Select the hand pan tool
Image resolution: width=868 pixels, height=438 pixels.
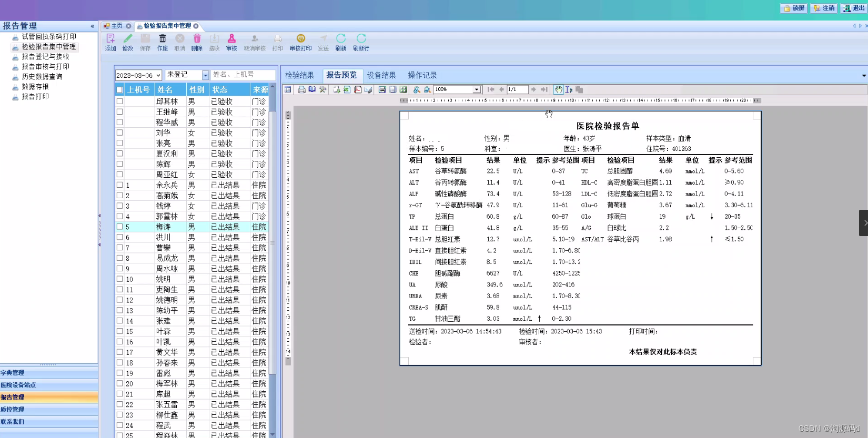pyautogui.click(x=559, y=90)
